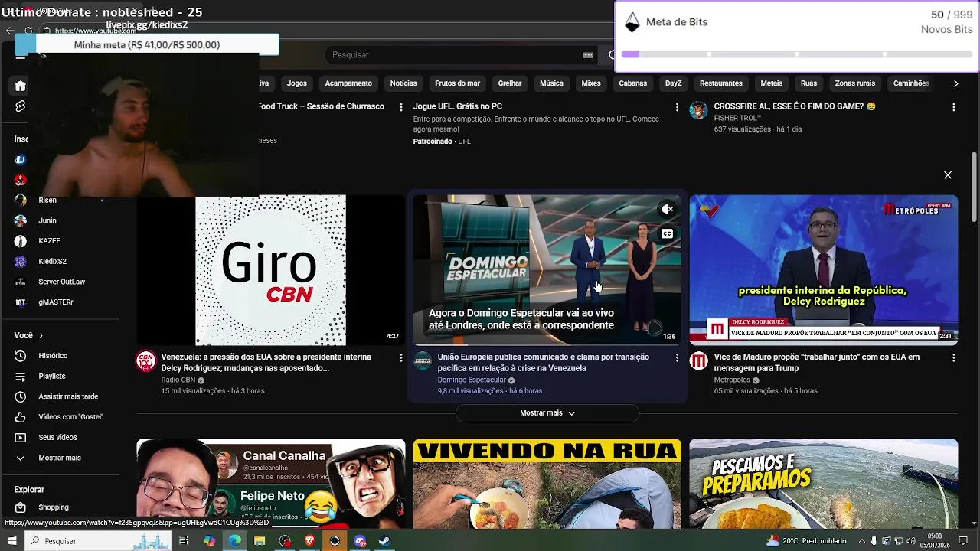Open the sponsored Jogue UFL. Grátis no PC ad

click(458, 106)
